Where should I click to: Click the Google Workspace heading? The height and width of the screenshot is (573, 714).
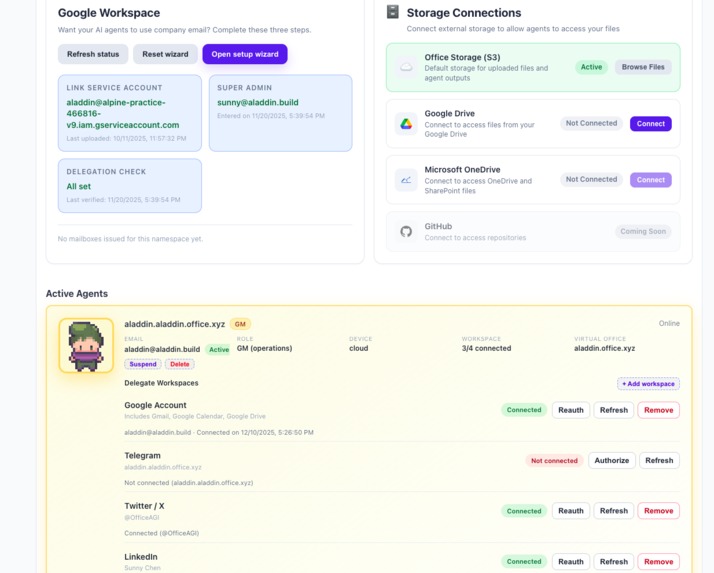pyautogui.click(x=109, y=13)
